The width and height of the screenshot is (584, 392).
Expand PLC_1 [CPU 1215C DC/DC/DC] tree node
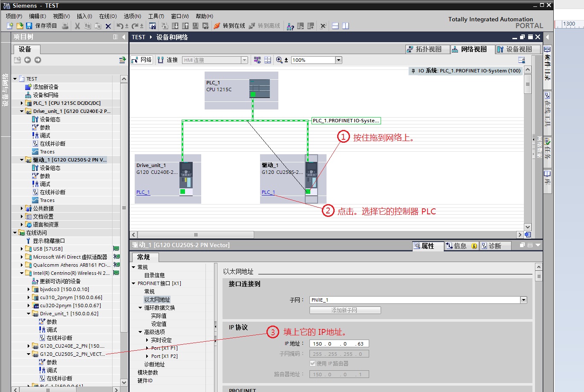point(22,103)
